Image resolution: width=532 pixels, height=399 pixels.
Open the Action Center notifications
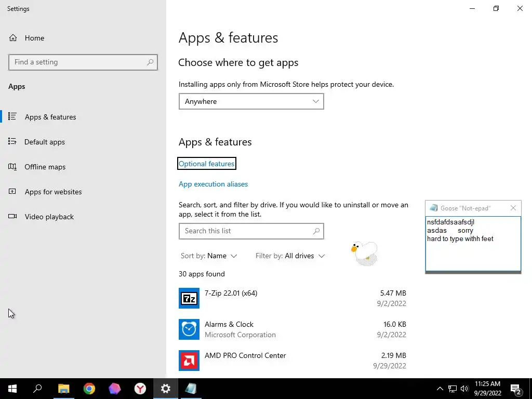point(516,389)
